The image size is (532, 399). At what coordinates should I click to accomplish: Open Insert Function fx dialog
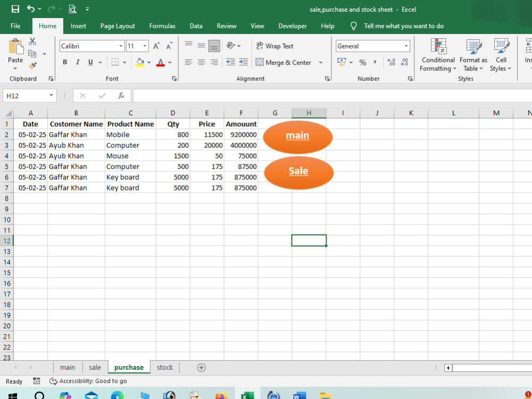tap(121, 96)
